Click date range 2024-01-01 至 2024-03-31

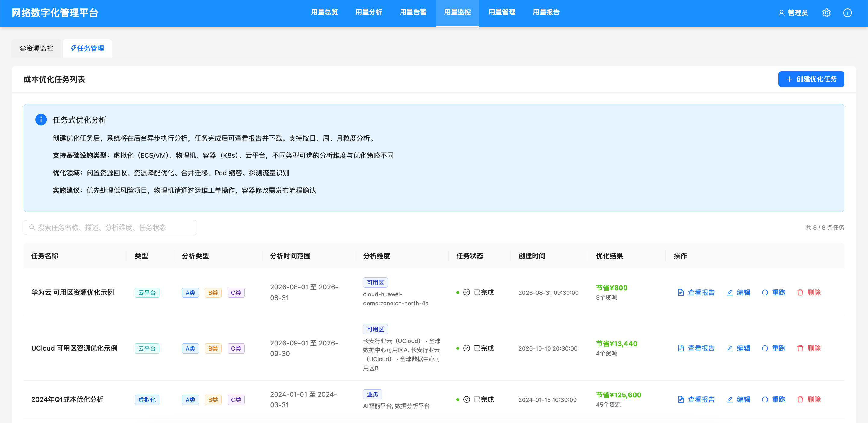coord(303,399)
